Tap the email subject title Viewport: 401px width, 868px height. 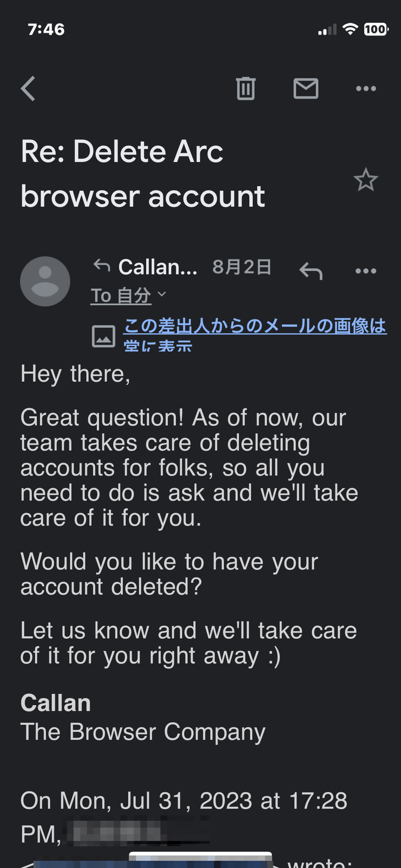(143, 174)
